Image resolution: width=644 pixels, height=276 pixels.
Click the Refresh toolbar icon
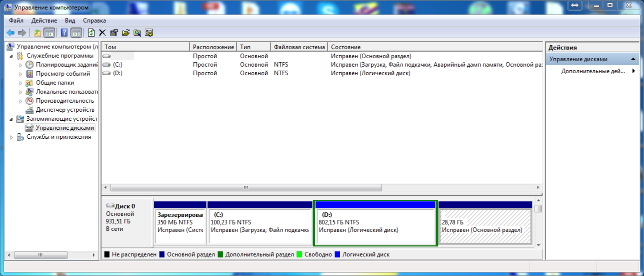pos(91,33)
